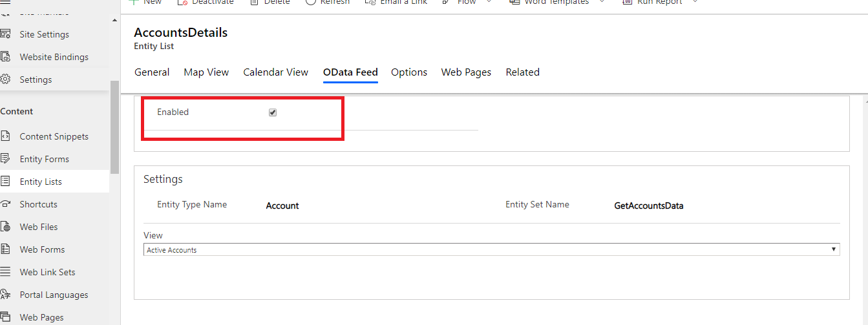Click the Web Link Sets icon
This screenshot has width=868, height=325.
coord(6,272)
